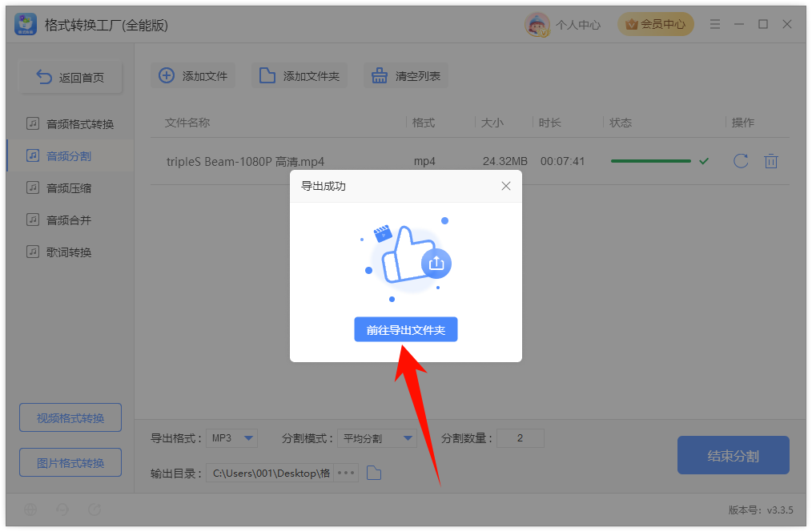The width and height of the screenshot is (812, 532).
Task: Click the Return to Home button
Action: click(x=70, y=78)
